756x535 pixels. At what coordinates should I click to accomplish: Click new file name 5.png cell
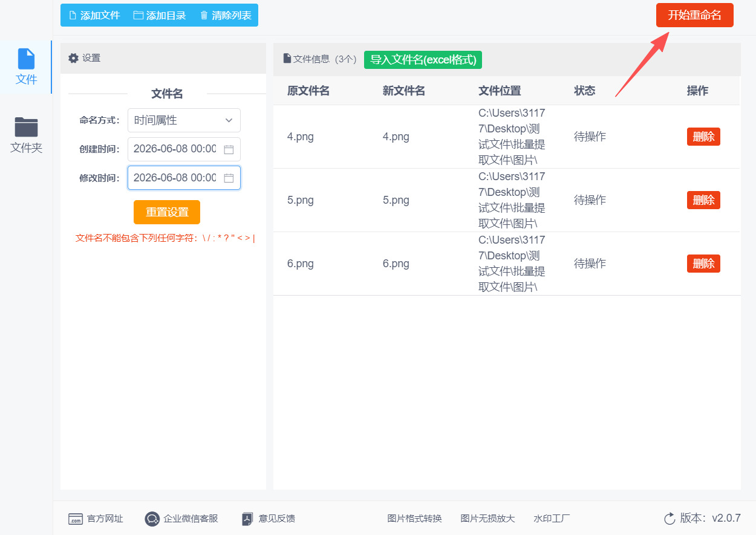tap(396, 200)
